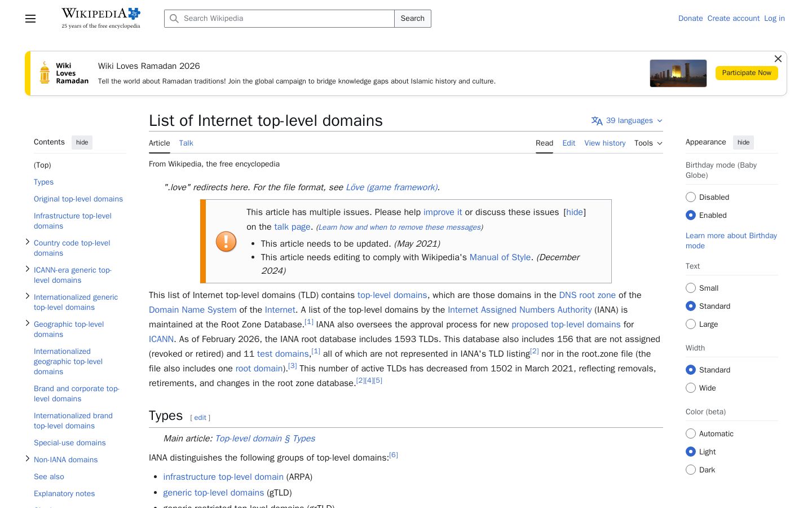Open the Domain Name System link
This screenshot has height=508, width=812.
coord(193,310)
